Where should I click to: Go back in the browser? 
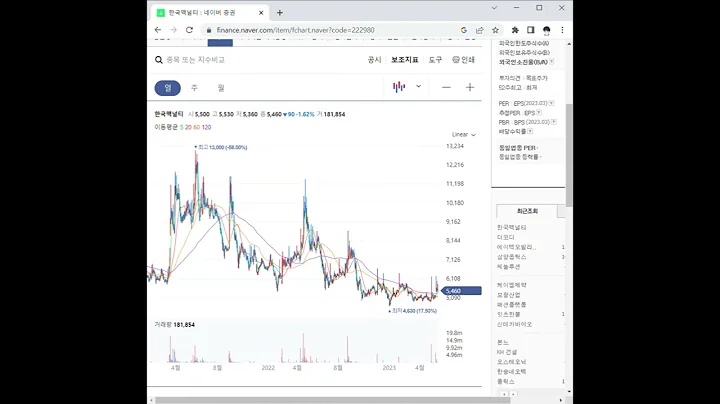click(x=158, y=30)
